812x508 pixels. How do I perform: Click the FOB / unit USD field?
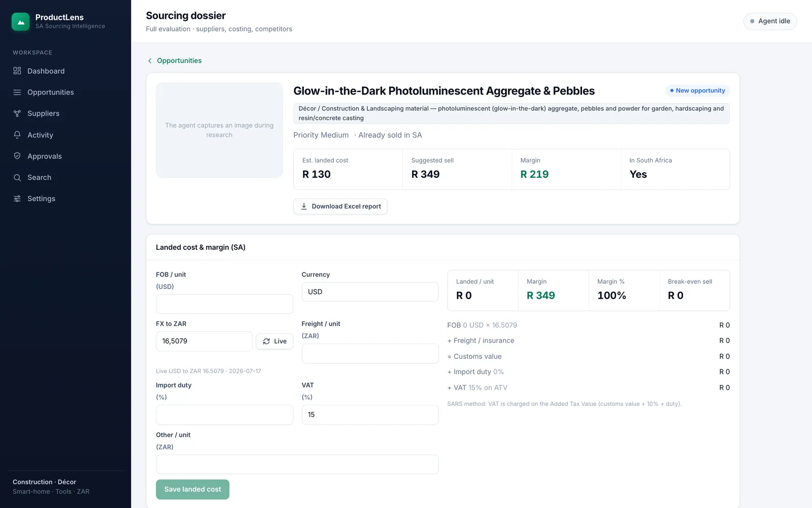coord(224,304)
